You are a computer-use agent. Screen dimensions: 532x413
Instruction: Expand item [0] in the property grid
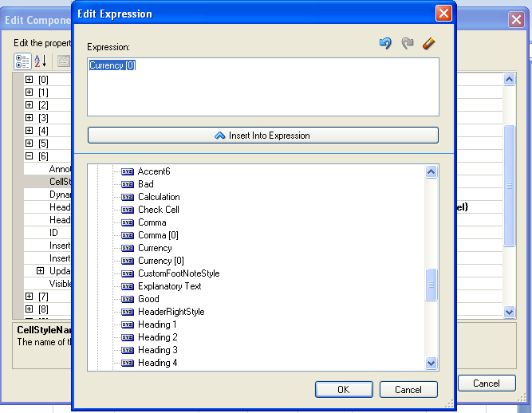[30, 80]
